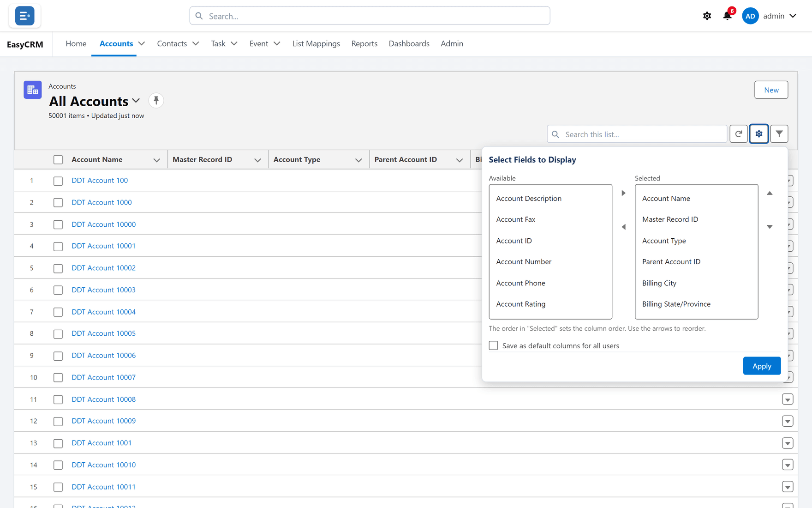Open notifications bell with 6 alerts
This screenshot has height=508, width=812.
click(x=727, y=16)
